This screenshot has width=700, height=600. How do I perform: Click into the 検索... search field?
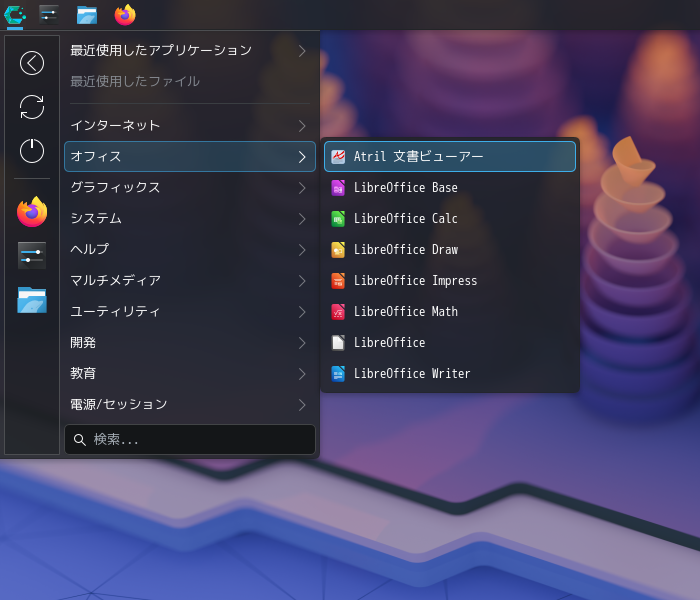pos(190,440)
